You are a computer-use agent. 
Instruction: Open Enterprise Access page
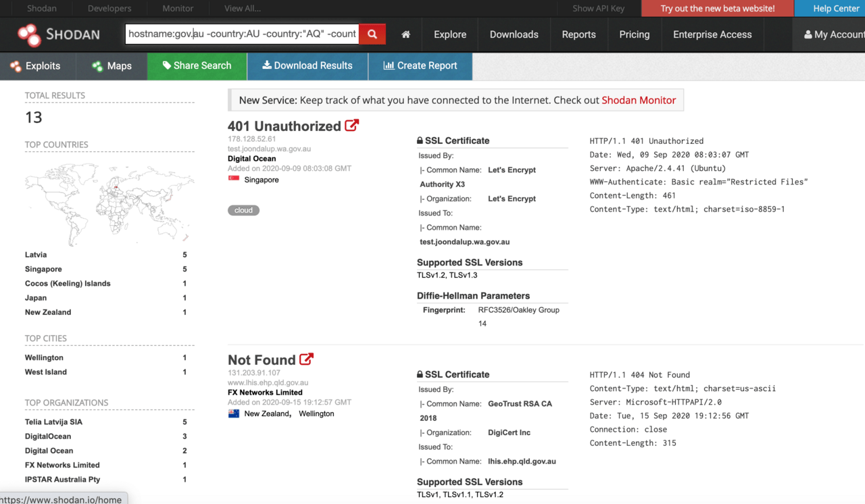(712, 34)
